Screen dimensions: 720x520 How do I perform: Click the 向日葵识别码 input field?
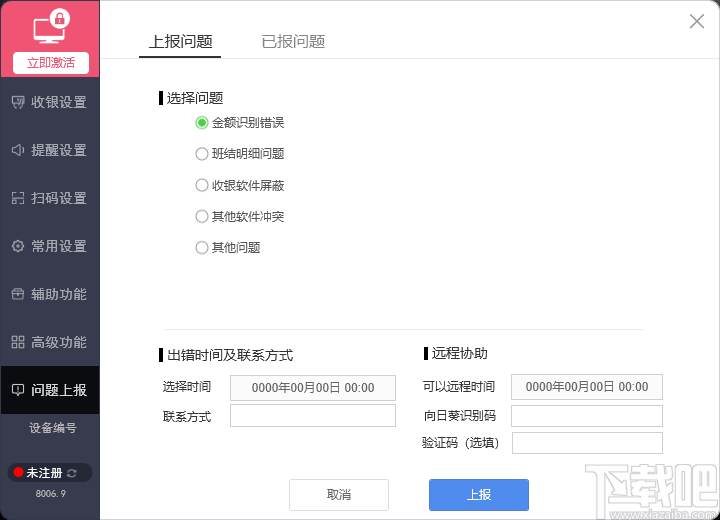click(587, 416)
